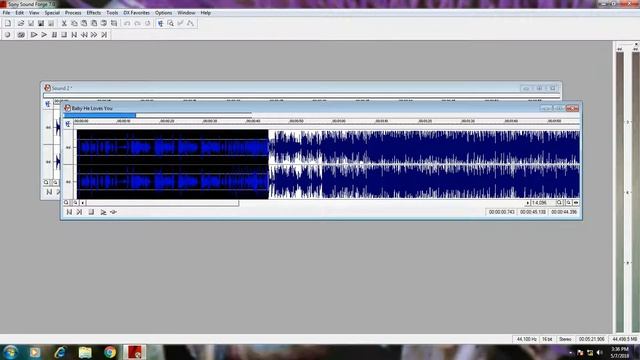Click Fast Forward in the main transport bar

click(x=94, y=35)
